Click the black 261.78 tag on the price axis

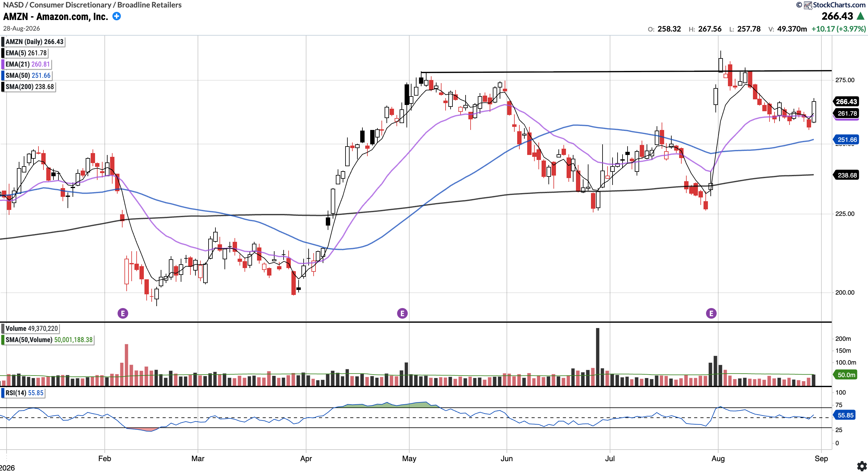[x=846, y=113]
